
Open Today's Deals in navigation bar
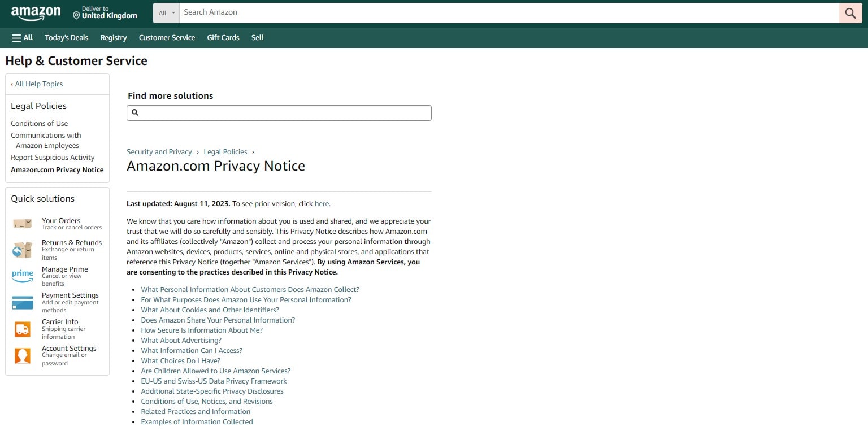tap(67, 38)
